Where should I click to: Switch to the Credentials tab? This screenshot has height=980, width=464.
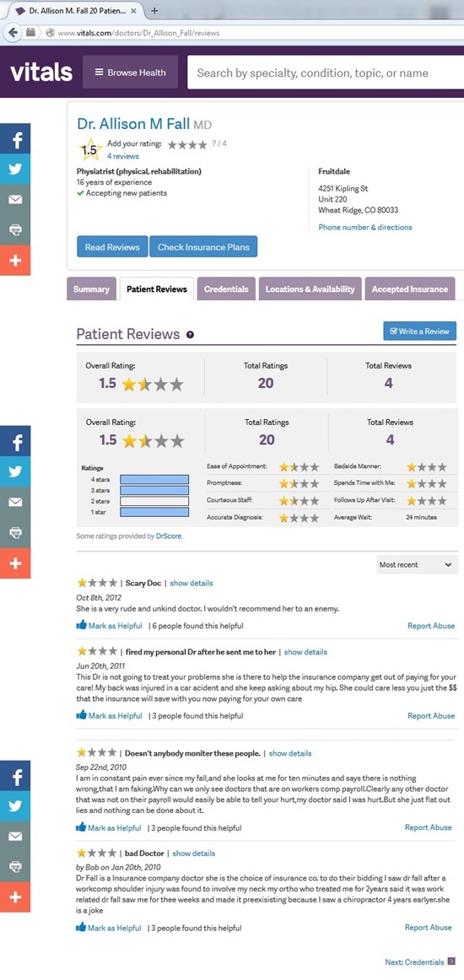coord(226,289)
